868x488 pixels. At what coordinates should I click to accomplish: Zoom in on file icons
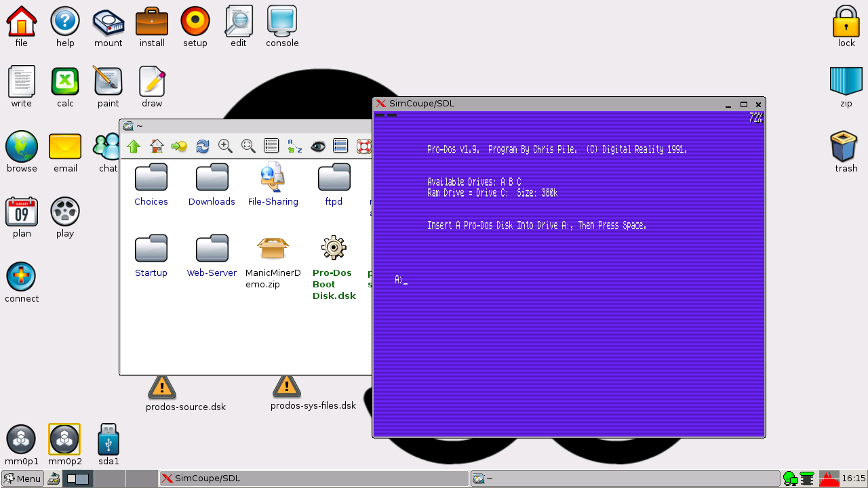point(225,146)
